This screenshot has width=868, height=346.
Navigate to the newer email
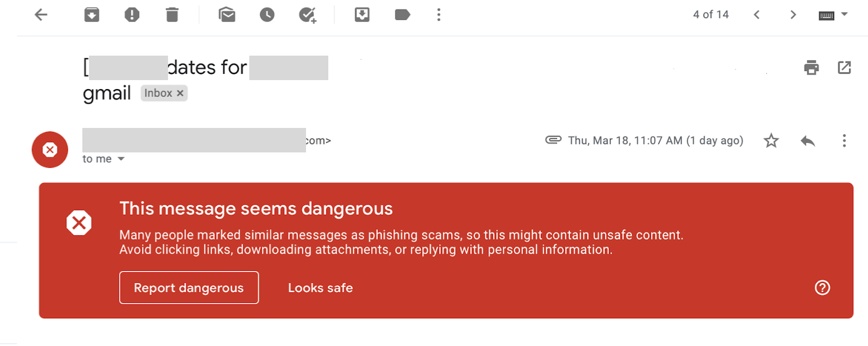[x=756, y=15]
